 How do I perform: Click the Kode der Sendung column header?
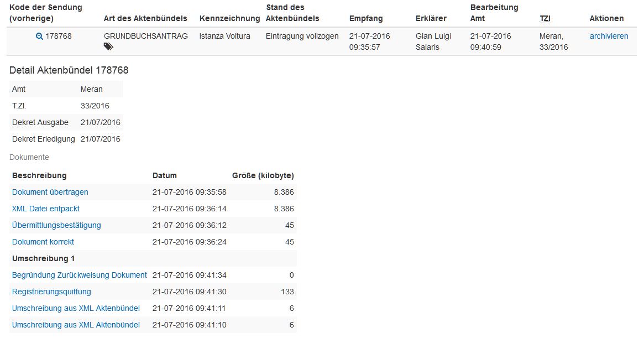pyautogui.click(x=46, y=13)
